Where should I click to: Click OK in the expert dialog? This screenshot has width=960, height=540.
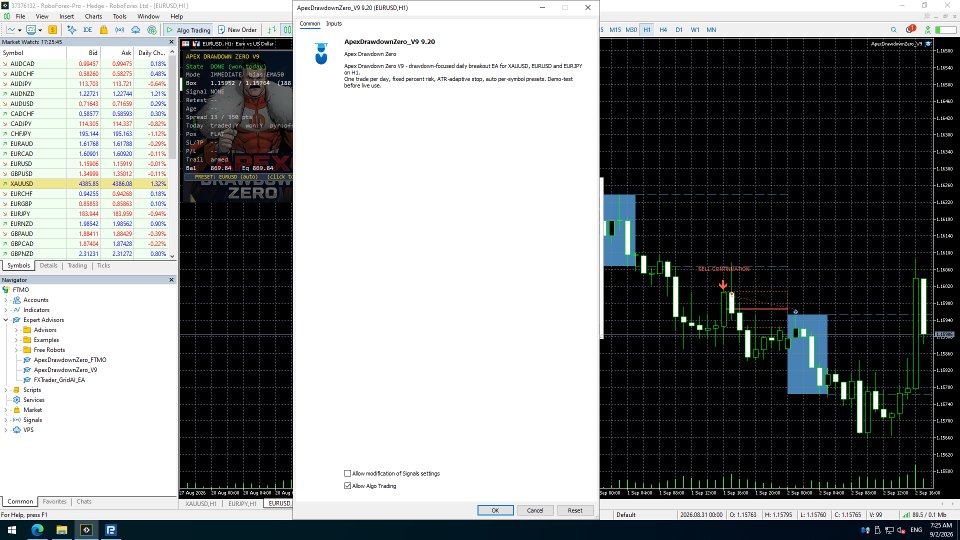495,510
